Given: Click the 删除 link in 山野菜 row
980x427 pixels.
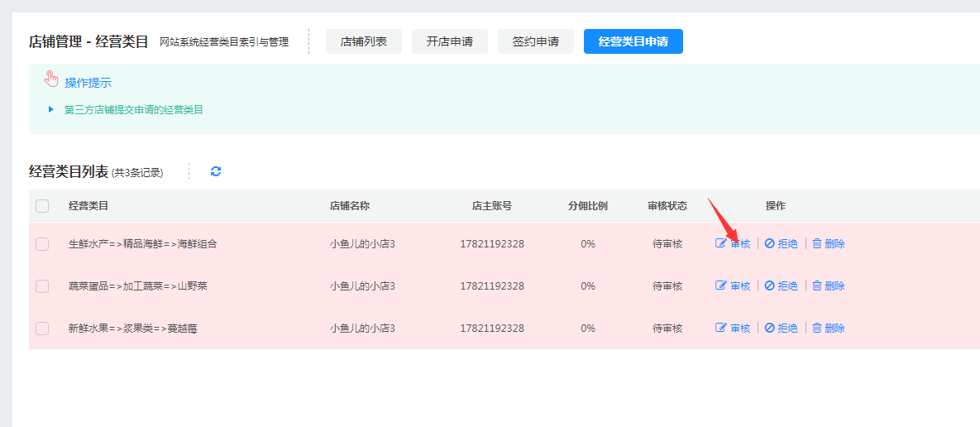Looking at the screenshot, I should [x=834, y=285].
